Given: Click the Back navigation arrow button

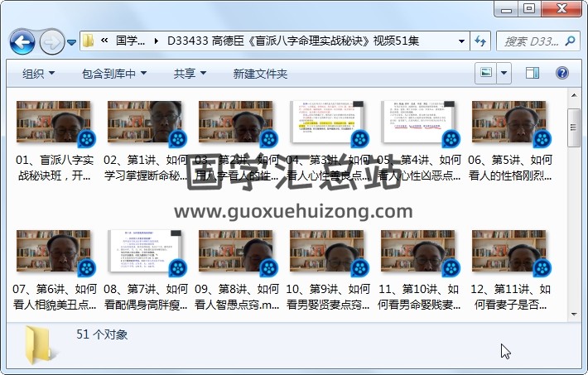Looking at the screenshot, I should pos(22,41).
